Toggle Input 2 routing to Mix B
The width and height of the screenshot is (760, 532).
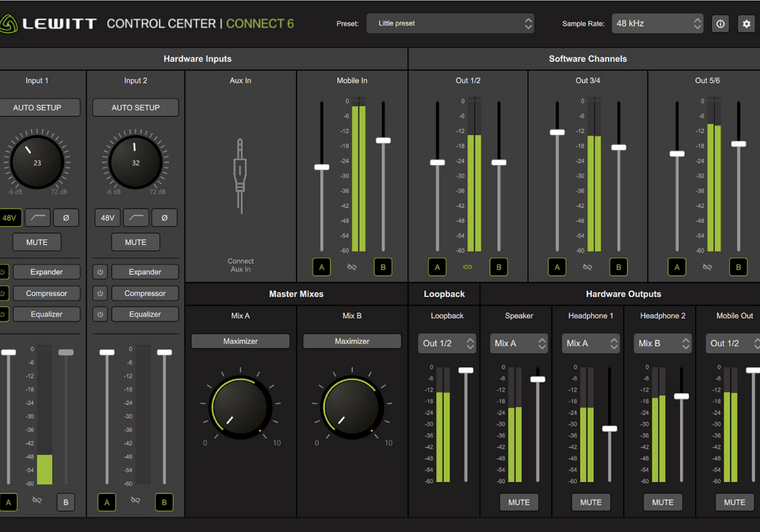[164, 503]
